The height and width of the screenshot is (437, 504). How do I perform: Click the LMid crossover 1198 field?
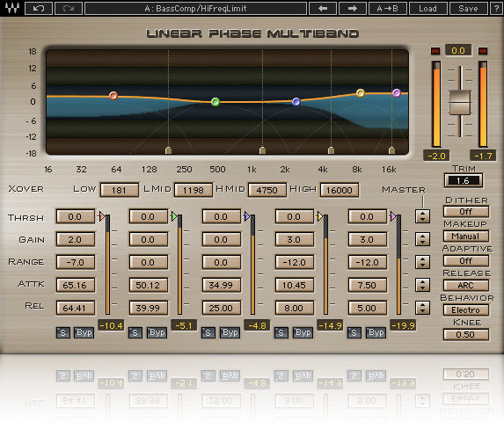[194, 190]
